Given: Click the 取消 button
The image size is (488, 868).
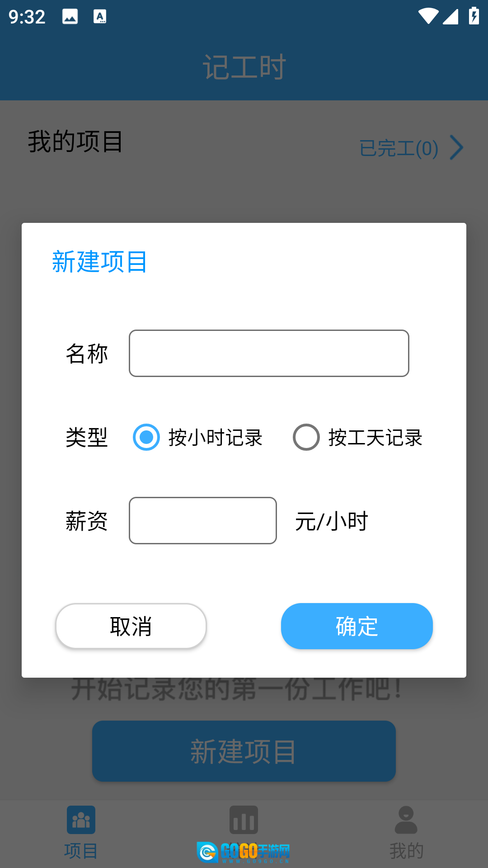Looking at the screenshot, I should pos(131,626).
